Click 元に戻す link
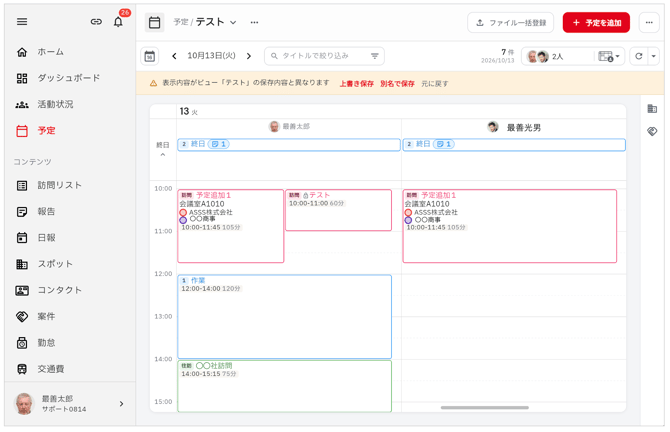 [x=435, y=84]
